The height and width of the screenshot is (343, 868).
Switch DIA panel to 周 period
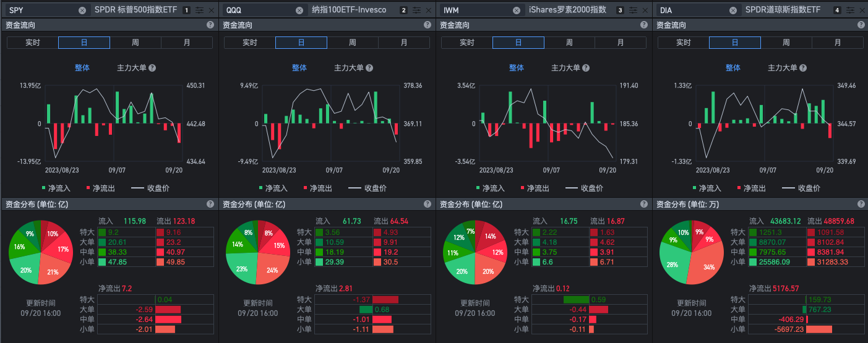coord(786,43)
